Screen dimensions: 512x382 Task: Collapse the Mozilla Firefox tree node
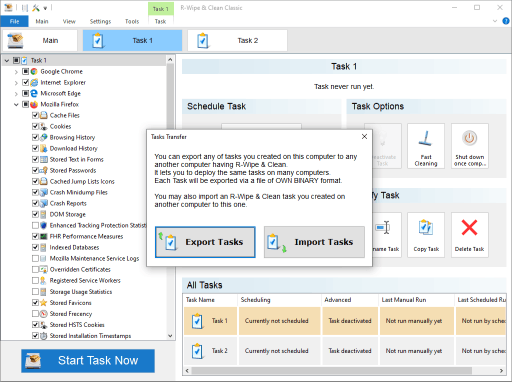coord(16,105)
